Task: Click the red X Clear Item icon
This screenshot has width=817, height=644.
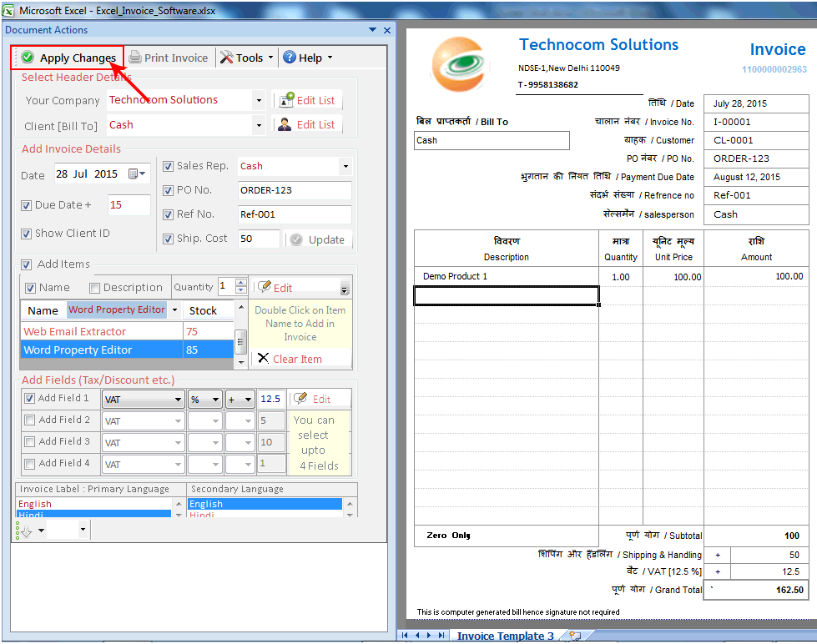Action: click(262, 358)
